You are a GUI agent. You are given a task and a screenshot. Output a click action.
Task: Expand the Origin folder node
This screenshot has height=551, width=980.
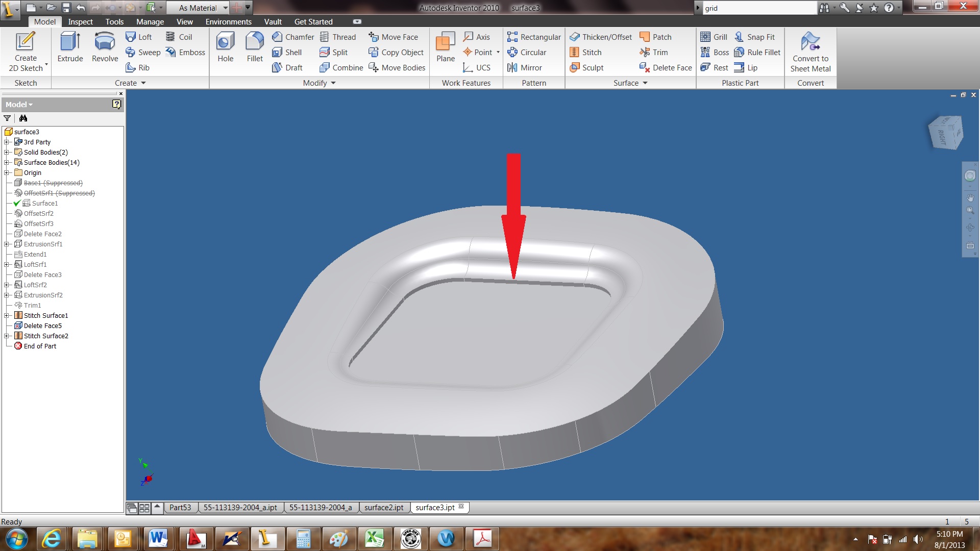7,172
